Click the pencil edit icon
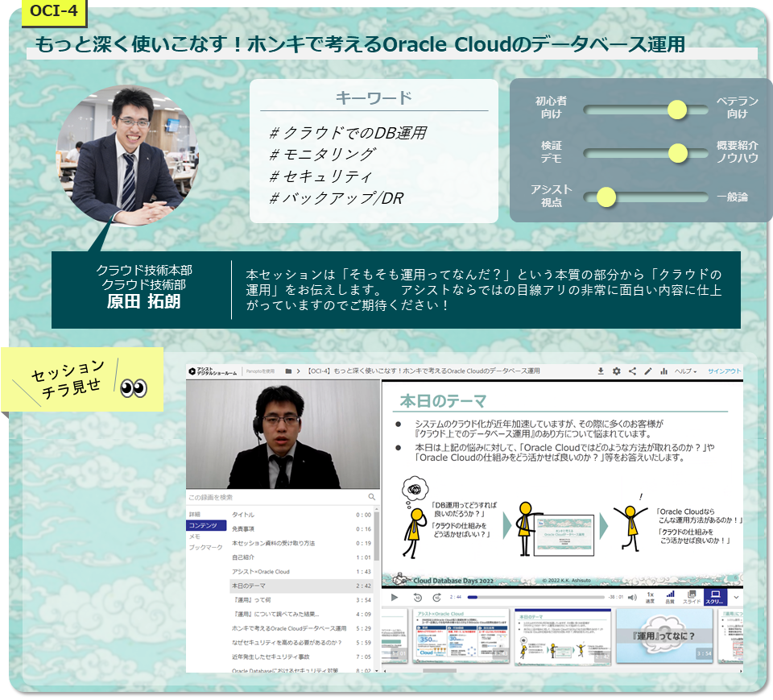 click(x=648, y=371)
